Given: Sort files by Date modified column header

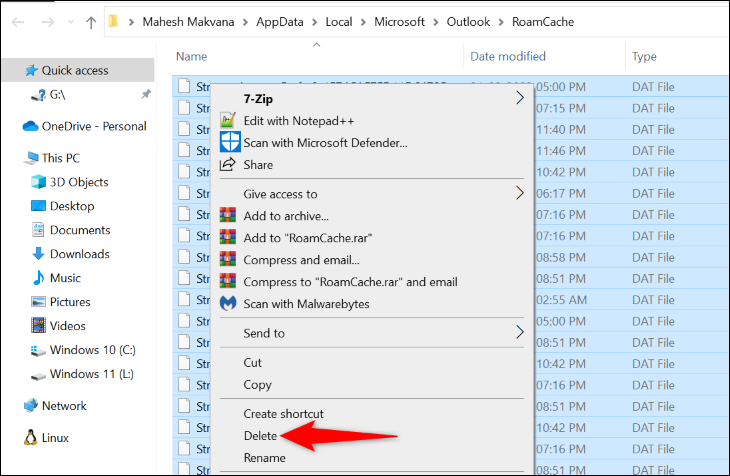Looking at the screenshot, I should click(508, 56).
